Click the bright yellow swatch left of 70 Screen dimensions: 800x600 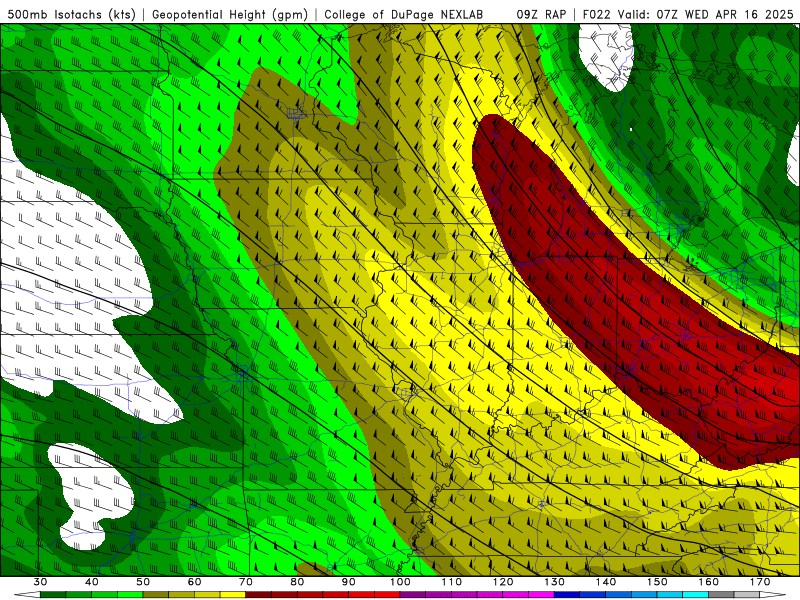coord(233,595)
